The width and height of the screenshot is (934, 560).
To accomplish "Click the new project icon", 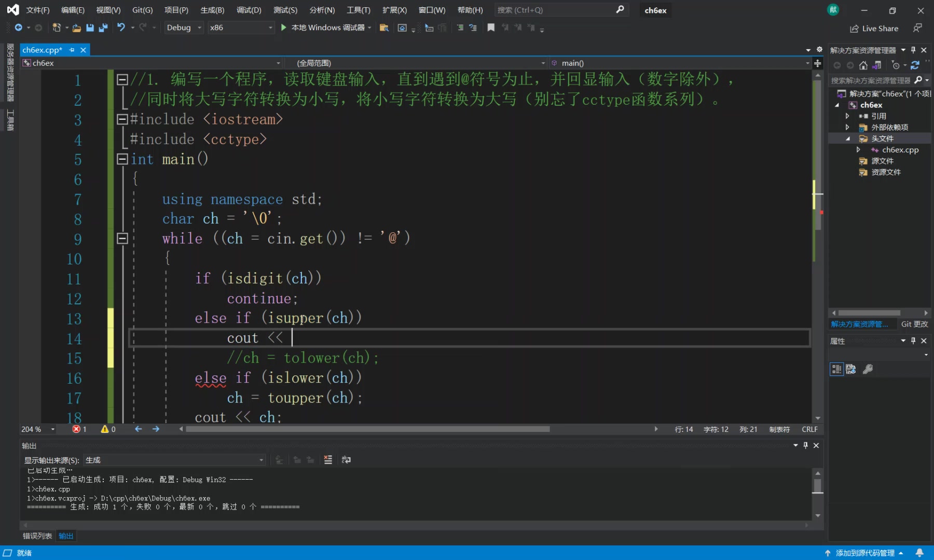I will tap(57, 27).
